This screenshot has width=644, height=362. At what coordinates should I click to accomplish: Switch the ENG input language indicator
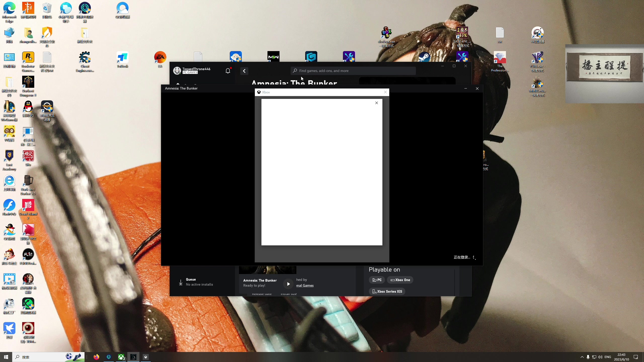pos(608,357)
